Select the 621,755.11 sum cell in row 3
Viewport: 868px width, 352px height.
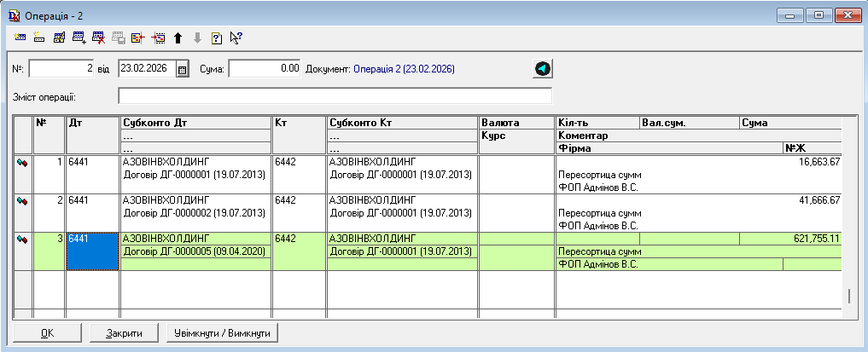790,239
